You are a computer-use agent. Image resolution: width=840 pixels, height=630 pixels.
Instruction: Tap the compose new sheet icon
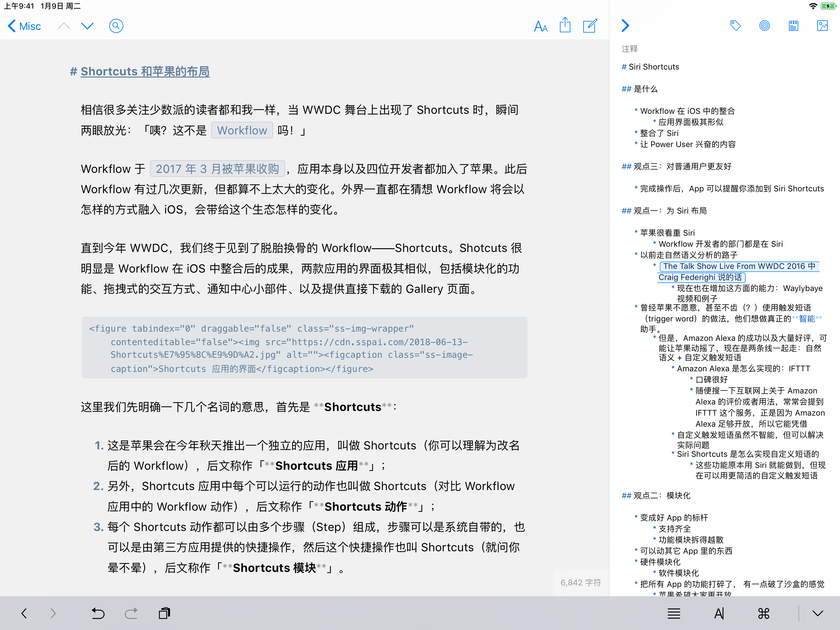tap(590, 26)
